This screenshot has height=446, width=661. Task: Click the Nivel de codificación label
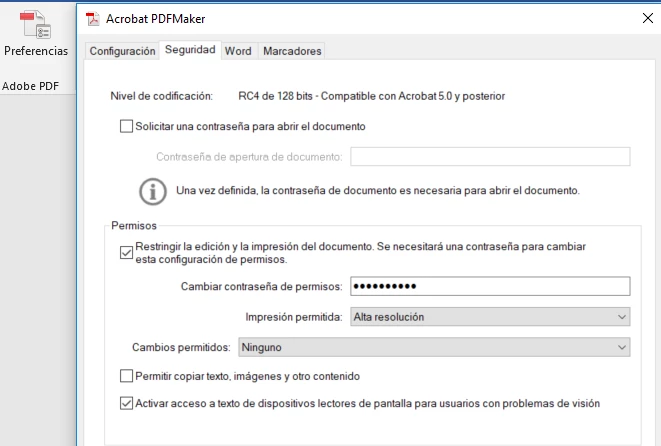161,96
